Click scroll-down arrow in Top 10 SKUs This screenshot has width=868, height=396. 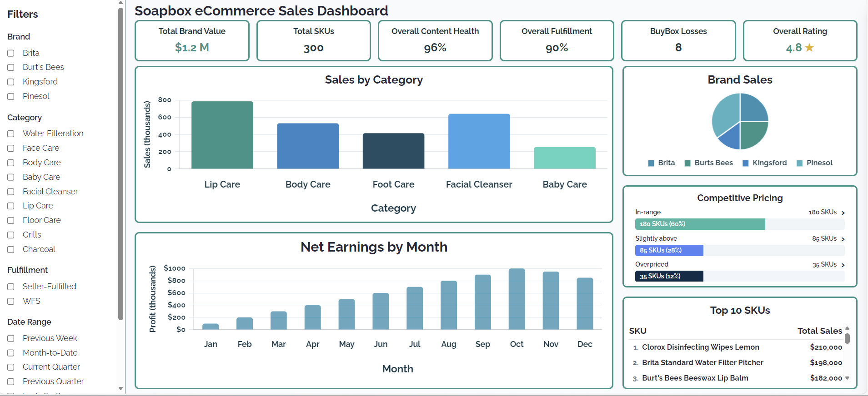(x=847, y=378)
